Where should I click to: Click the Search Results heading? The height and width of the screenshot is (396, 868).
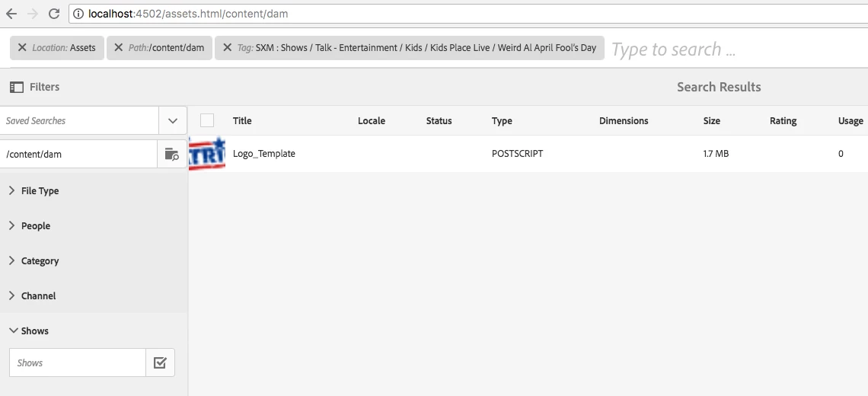coord(719,87)
